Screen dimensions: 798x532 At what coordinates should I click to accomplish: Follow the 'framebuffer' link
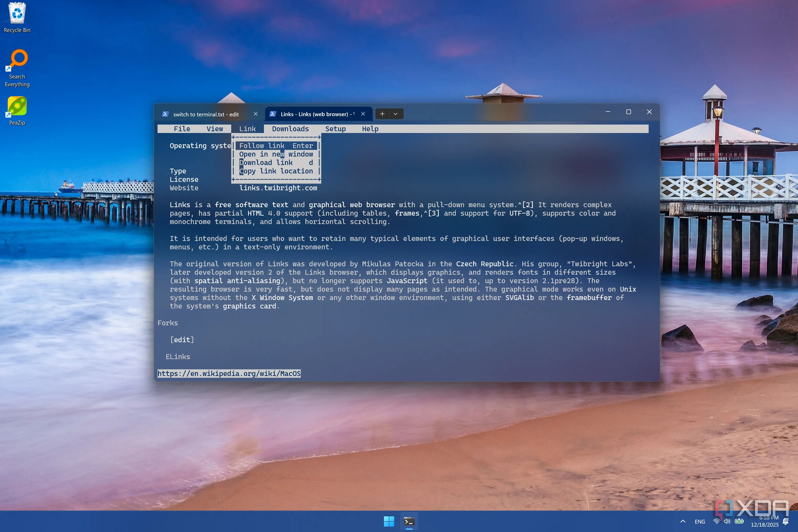pos(589,298)
